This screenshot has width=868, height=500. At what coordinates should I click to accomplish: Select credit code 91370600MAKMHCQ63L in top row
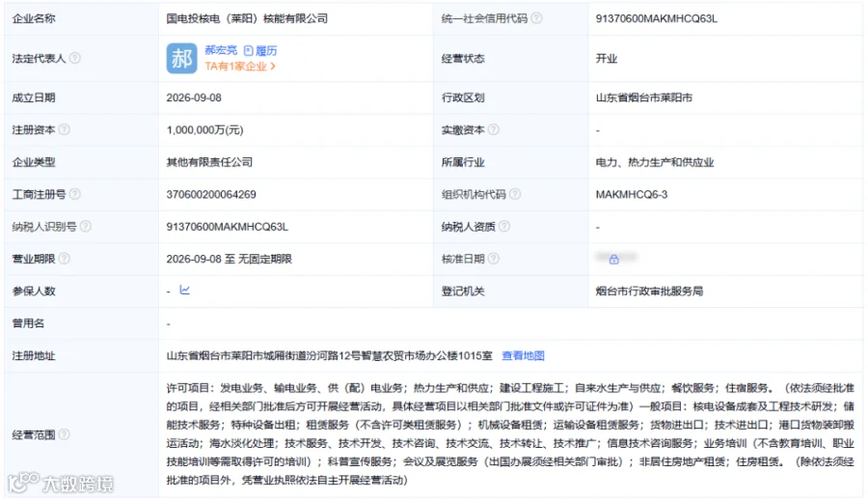tap(657, 18)
